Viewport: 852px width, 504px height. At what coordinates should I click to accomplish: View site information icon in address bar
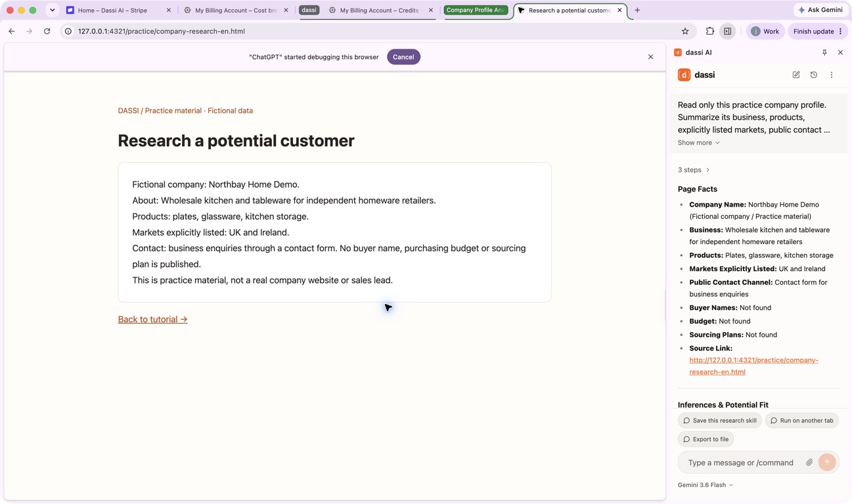pyautogui.click(x=68, y=31)
